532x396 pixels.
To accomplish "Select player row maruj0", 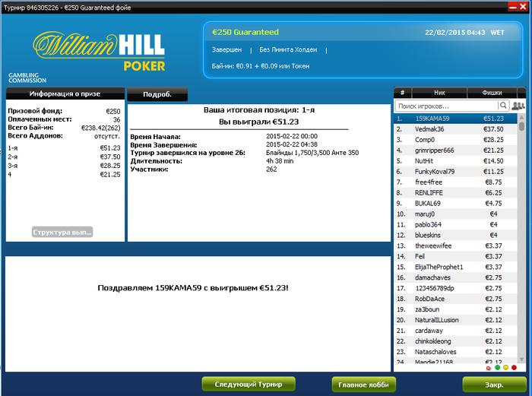I will click(x=456, y=214).
